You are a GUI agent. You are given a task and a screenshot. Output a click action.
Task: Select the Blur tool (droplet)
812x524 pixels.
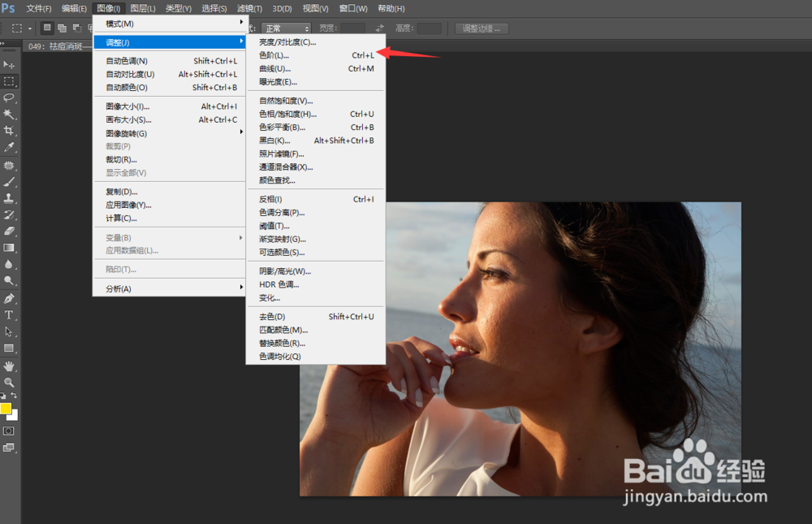(x=9, y=264)
